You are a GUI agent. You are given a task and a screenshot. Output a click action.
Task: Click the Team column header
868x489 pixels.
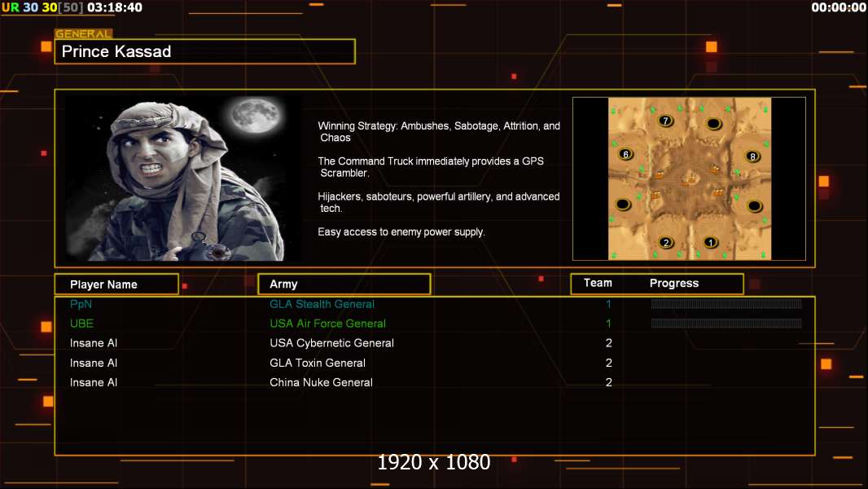point(598,283)
